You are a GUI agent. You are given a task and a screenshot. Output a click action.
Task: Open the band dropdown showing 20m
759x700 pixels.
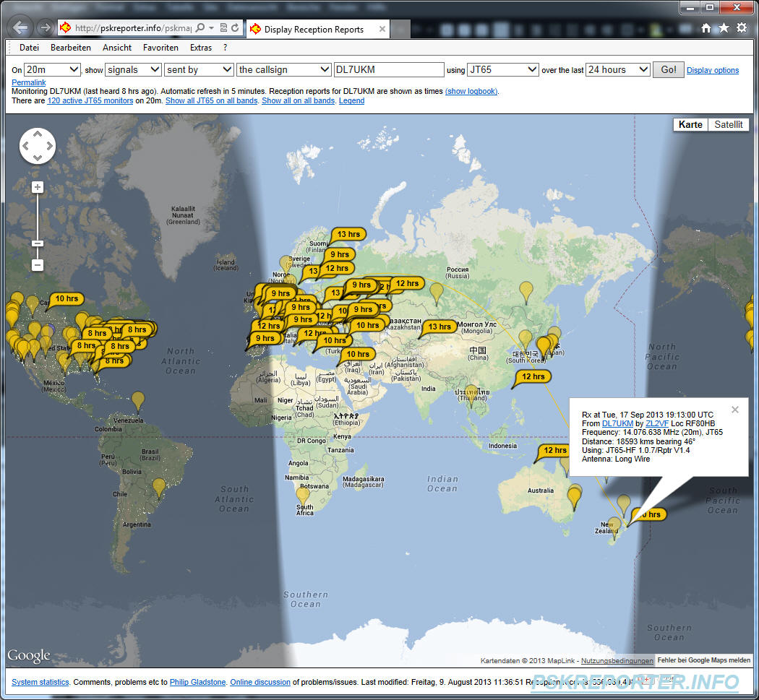pyautogui.click(x=52, y=69)
